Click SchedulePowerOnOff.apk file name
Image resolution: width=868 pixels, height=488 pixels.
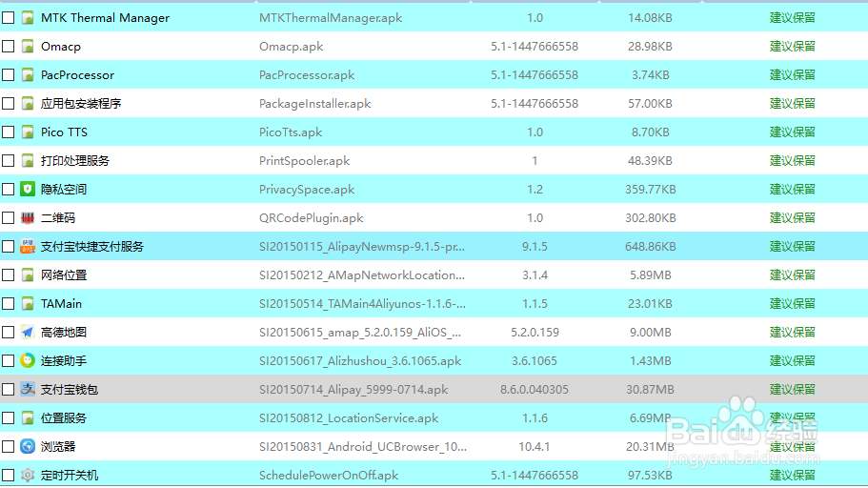pos(329,476)
